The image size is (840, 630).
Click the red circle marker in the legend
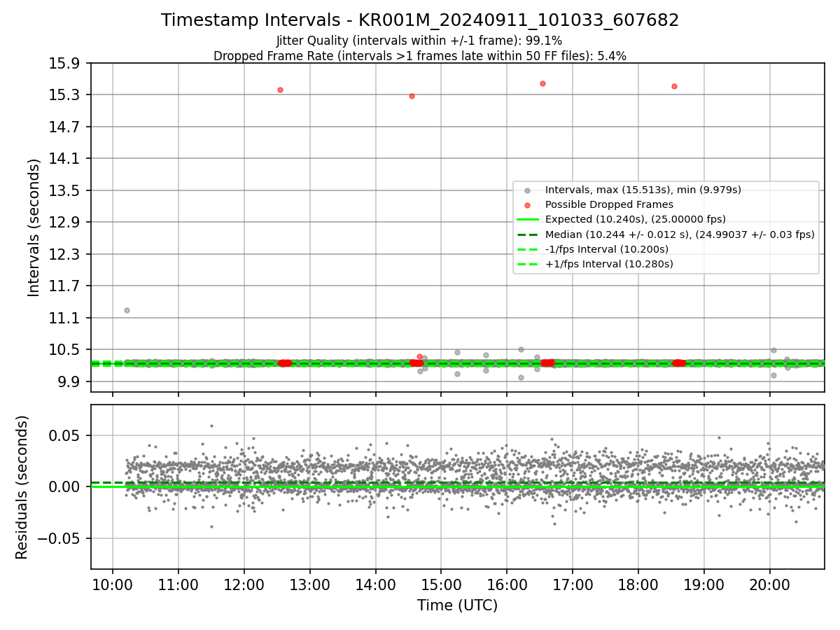tap(528, 204)
